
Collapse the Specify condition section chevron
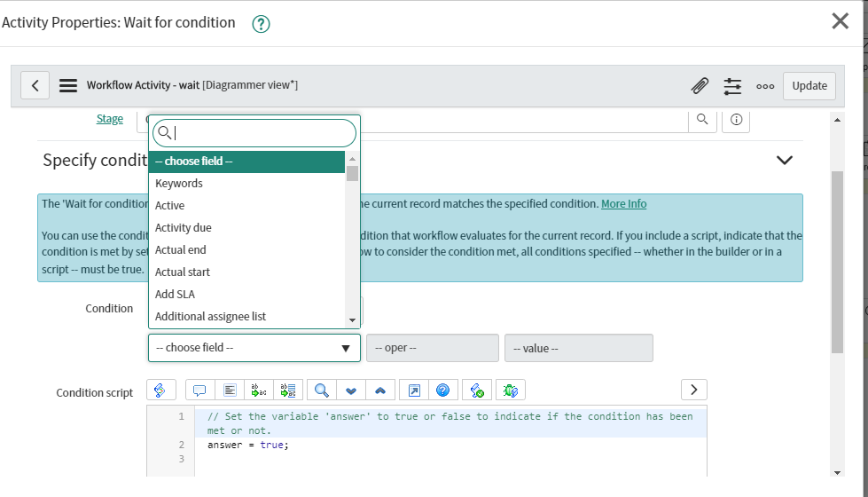785,160
